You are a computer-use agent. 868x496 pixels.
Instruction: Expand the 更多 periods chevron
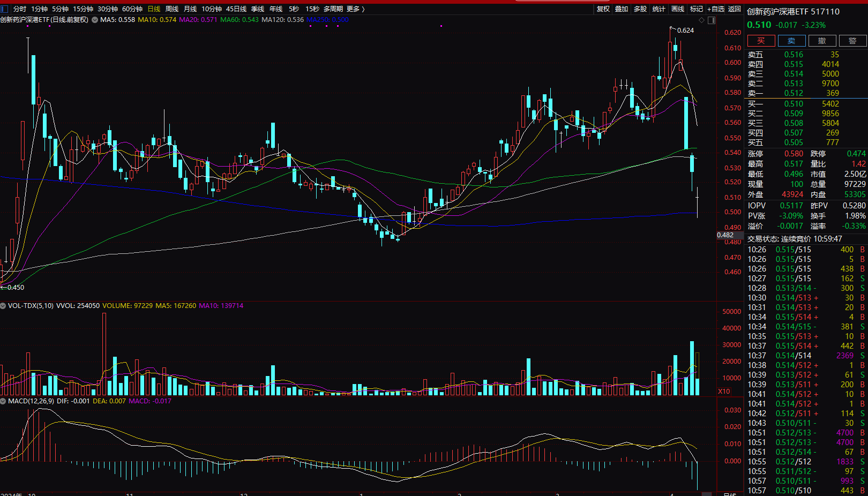pyautogui.click(x=363, y=9)
